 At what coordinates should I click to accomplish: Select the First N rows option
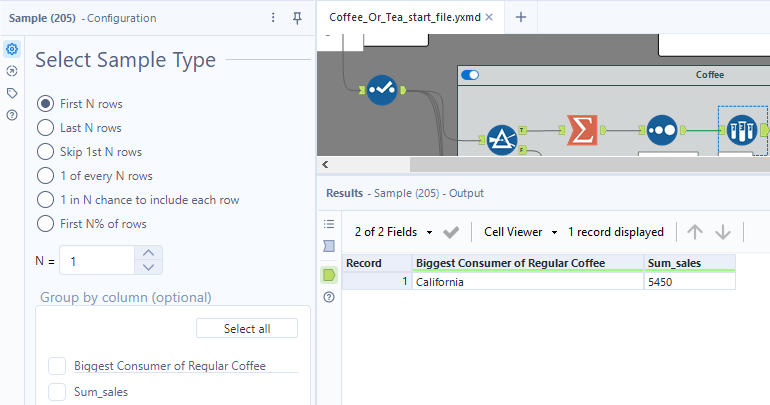click(45, 104)
